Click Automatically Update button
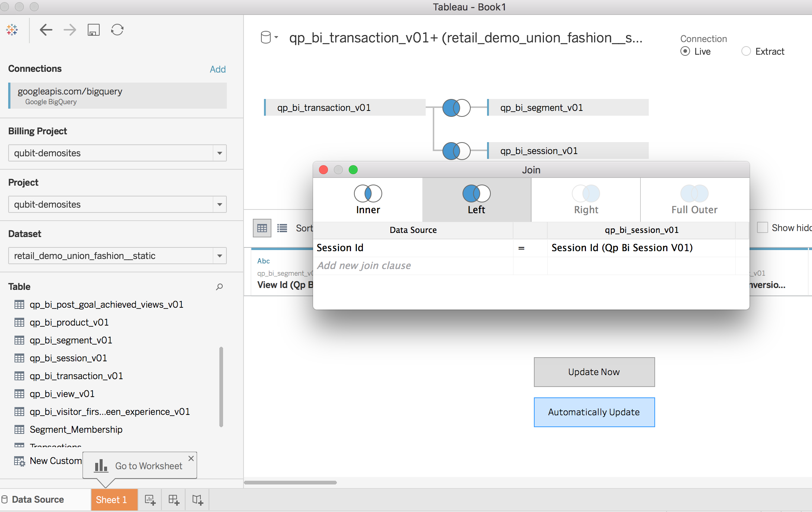The height and width of the screenshot is (512, 812). (x=594, y=412)
